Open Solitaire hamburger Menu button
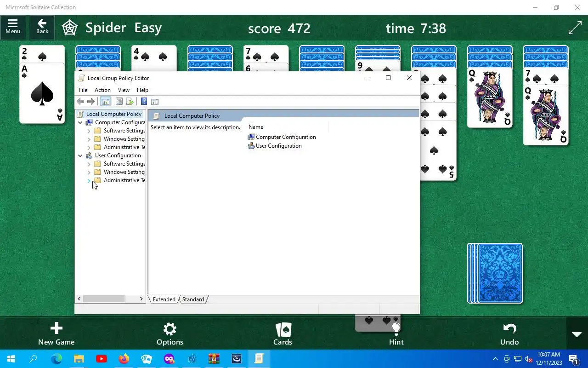 [13, 27]
